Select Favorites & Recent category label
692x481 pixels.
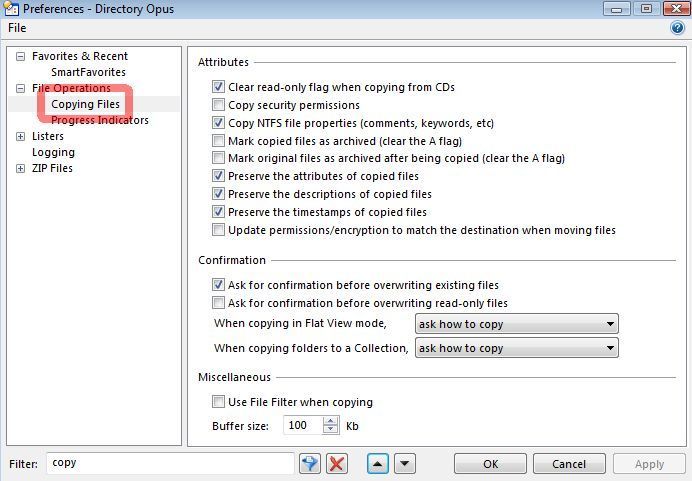pos(80,56)
